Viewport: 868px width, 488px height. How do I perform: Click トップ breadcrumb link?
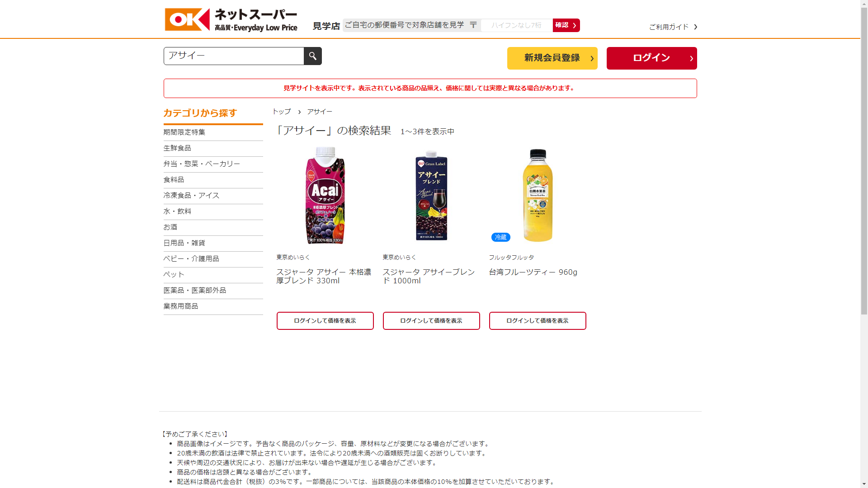click(x=281, y=112)
